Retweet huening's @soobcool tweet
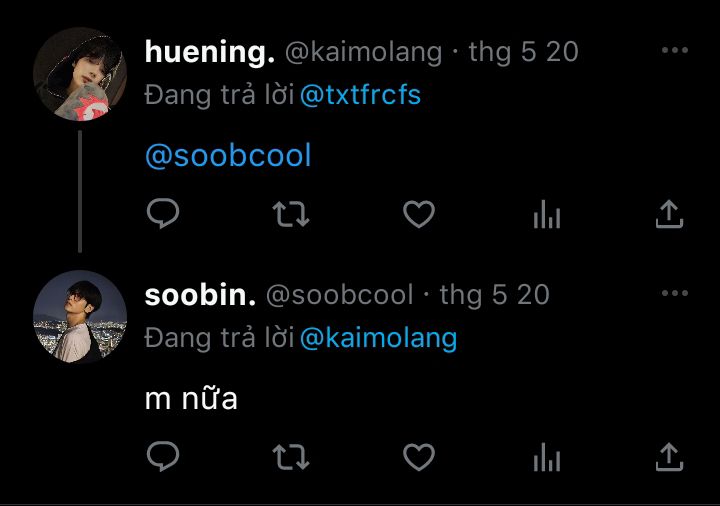720x506 pixels. pos(291,214)
